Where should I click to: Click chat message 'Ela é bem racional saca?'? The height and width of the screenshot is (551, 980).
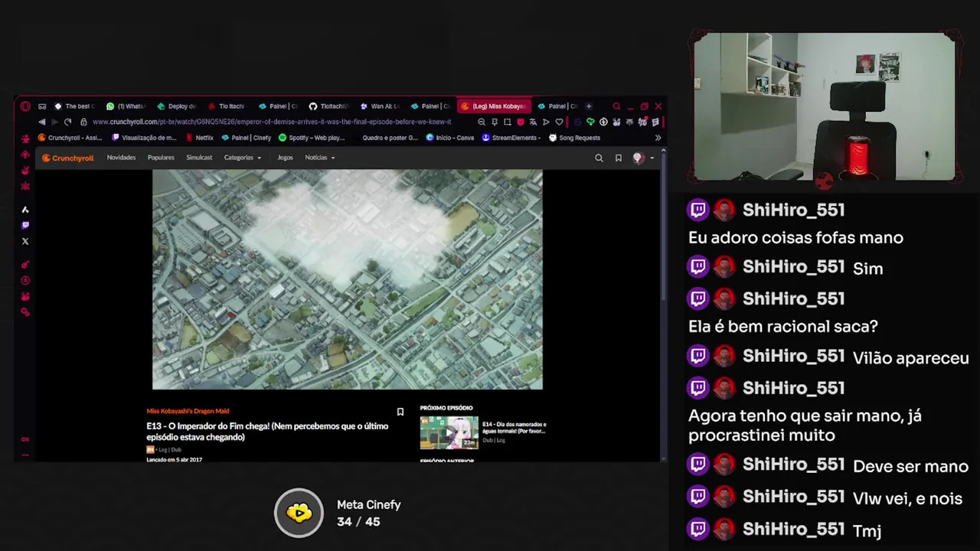click(x=782, y=326)
